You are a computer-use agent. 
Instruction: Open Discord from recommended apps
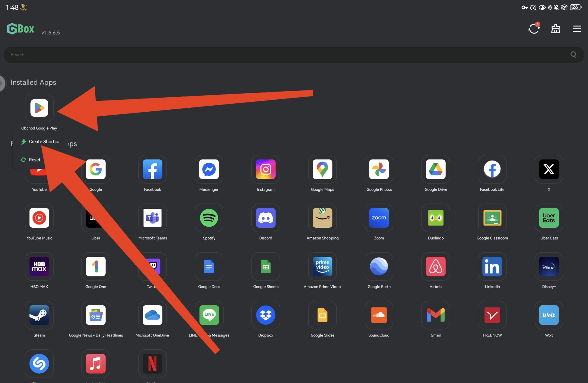point(265,218)
